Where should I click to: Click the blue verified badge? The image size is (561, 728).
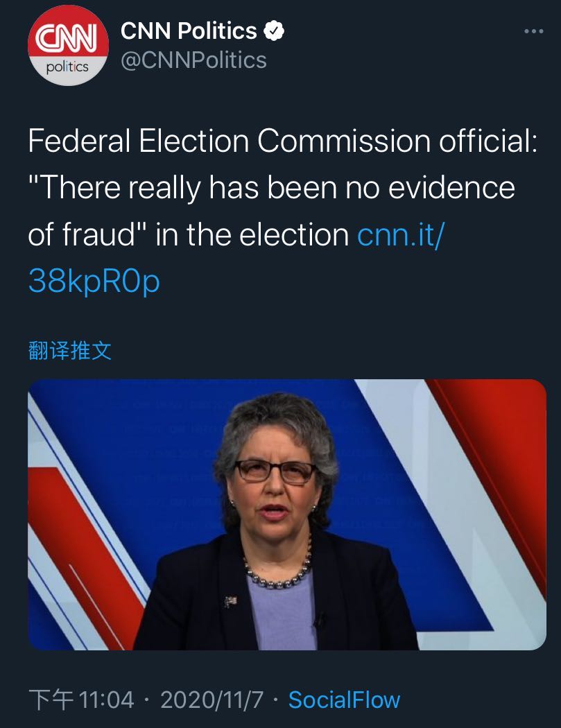(275, 31)
